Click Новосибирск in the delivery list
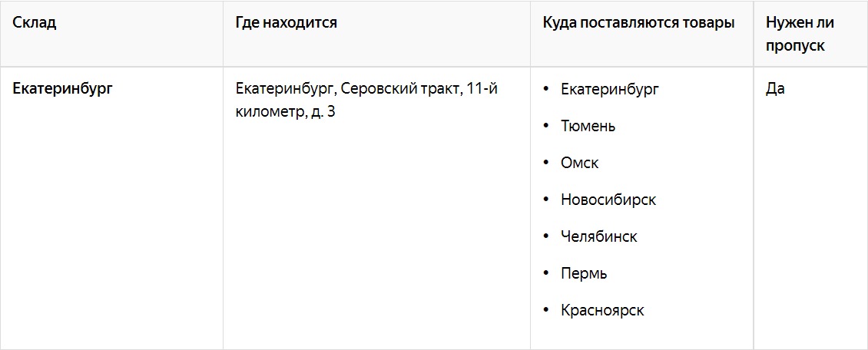Image resolution: width=868 pixels, height=350 pixels. pos(608,200)
